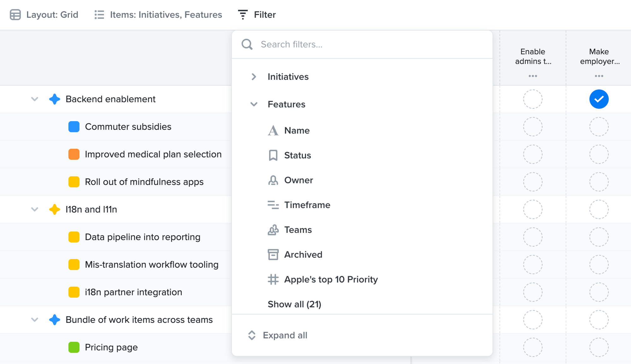Collapse the I18n and l11n initiative
Screen dimensions: 631x364
[x=34, y=209]
